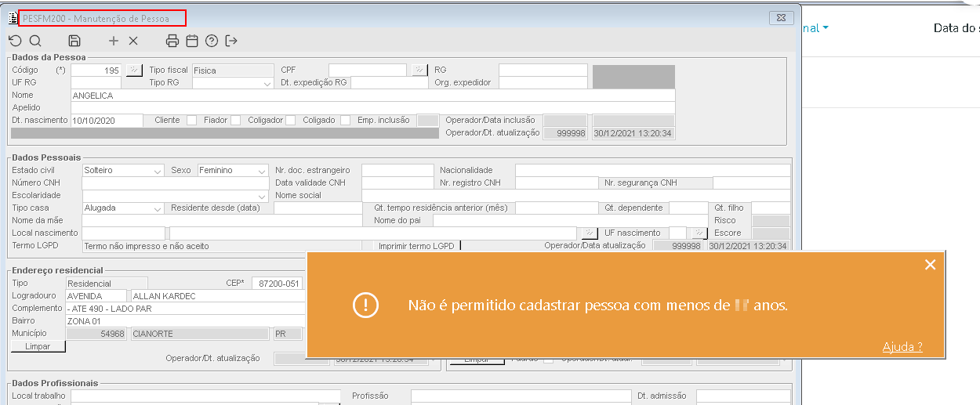Click the Número CNH input field
Image resolution: width=980 pixels, height=405 pixels.
tap(176, 183)
